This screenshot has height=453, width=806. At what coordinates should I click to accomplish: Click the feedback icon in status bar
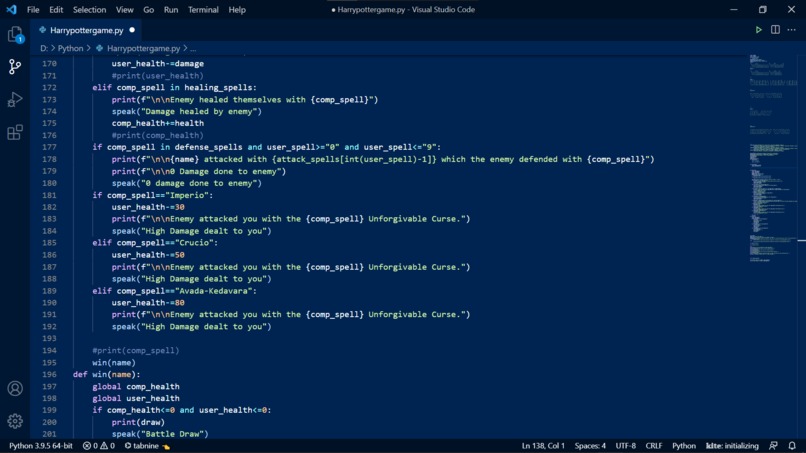pyautogui.click(x=773, y=446)
